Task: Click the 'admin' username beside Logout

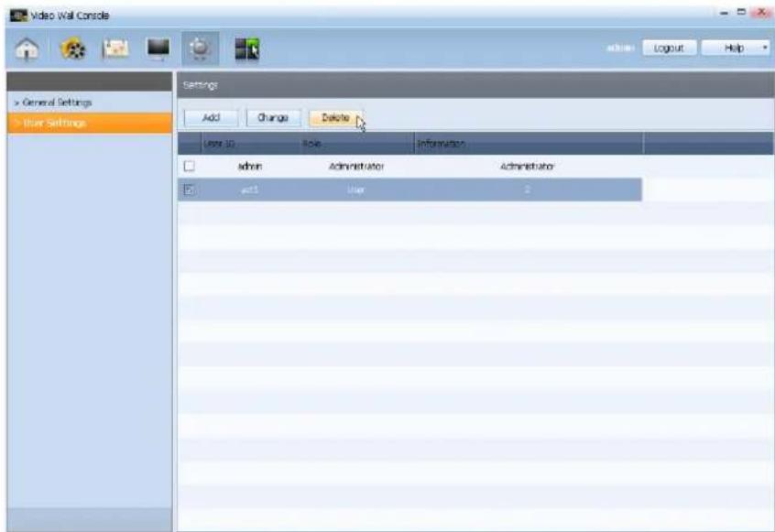Action: point(620,48)
